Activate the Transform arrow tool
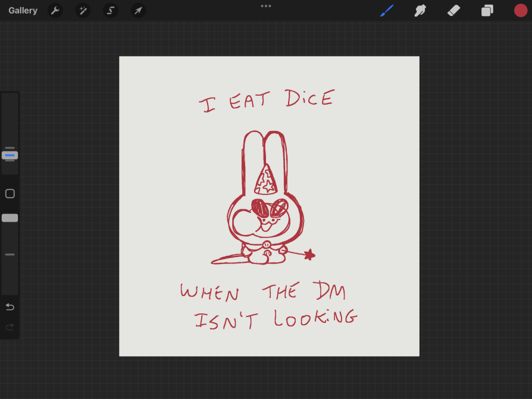 coord(138,11)
